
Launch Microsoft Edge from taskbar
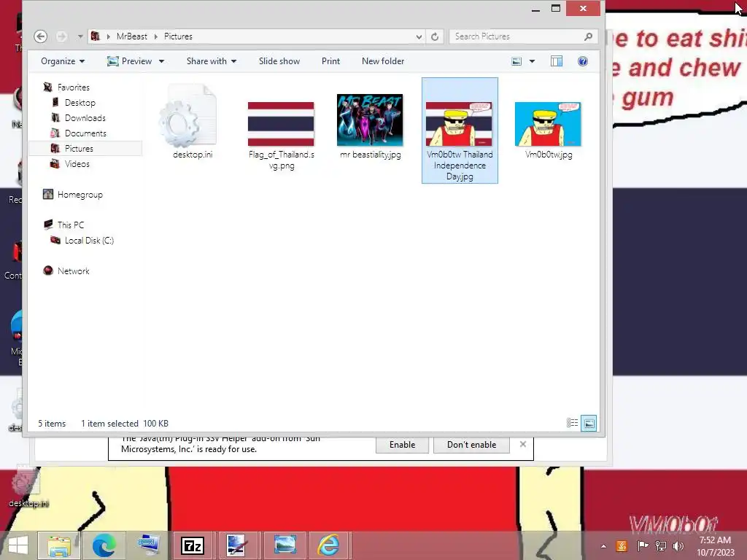[104, 545]
